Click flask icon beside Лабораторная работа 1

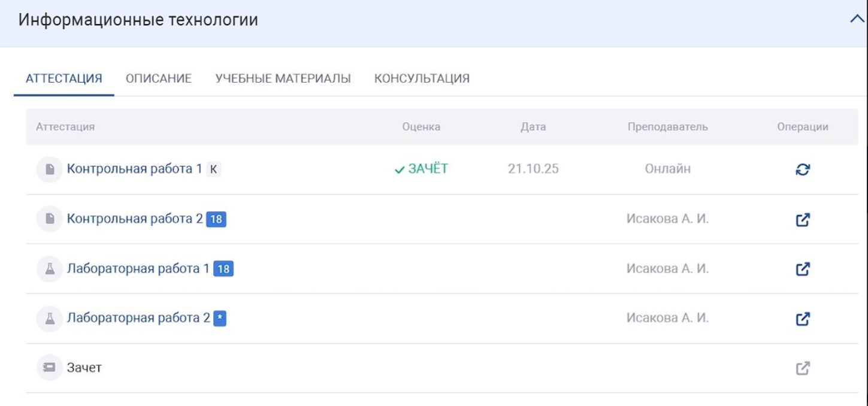[x=50, y=269]
